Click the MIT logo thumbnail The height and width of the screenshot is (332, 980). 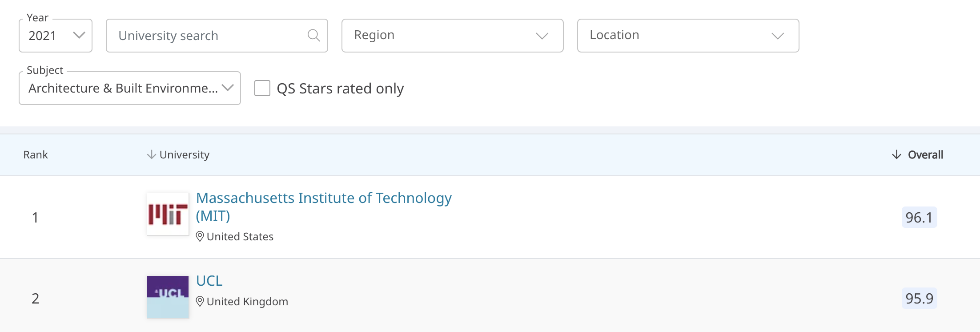[168, 214]
